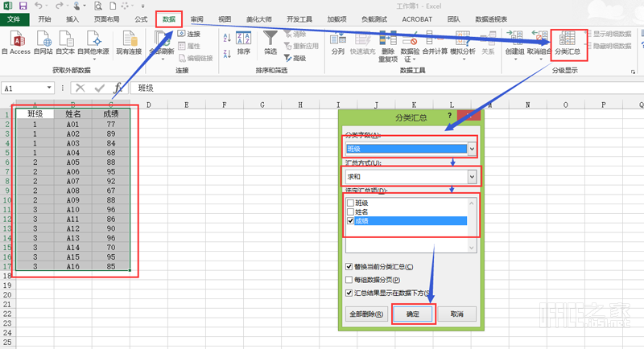The height and width of the screenshot is (349, 644).
Task: Select header cell 成绩
Action: [x=111, y=113]
